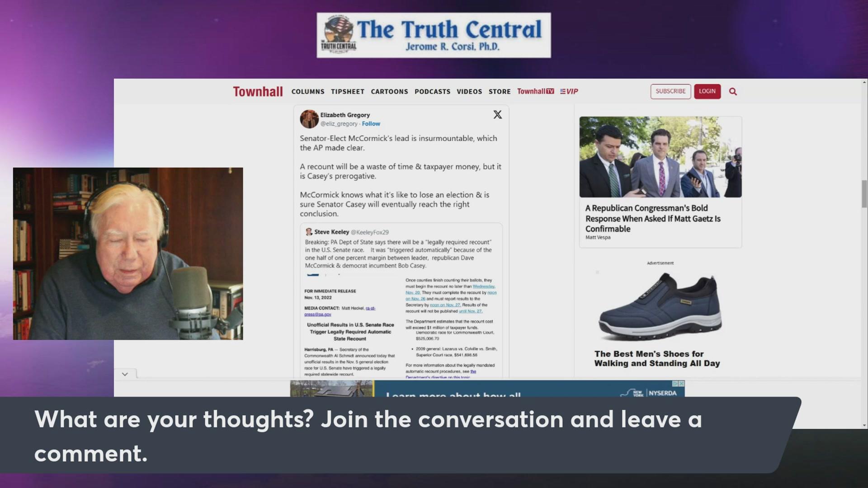Screen dimensions: 868x488
Task: Click the Townhall logo
Action: coord(258,91)
